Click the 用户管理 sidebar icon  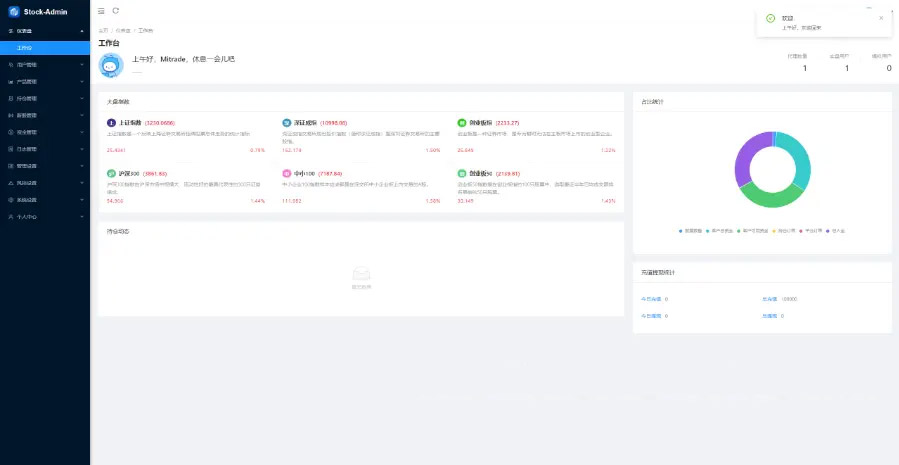point(11,65)
